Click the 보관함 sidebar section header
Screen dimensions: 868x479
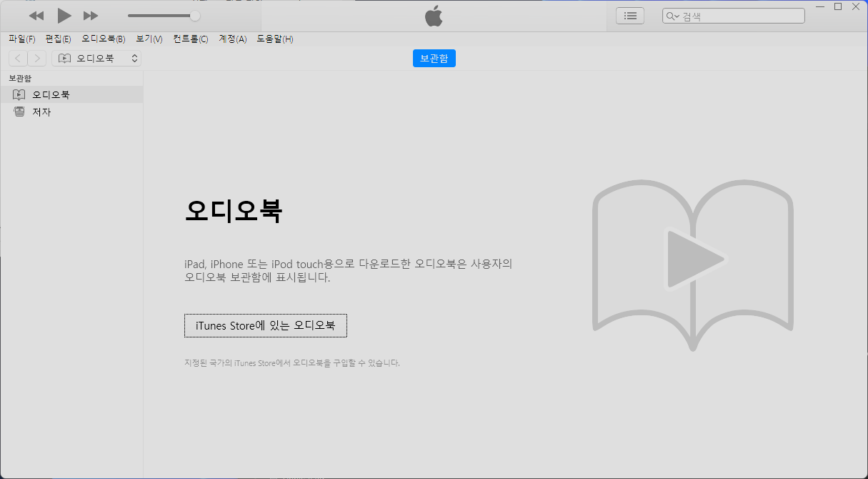[20, 78]
